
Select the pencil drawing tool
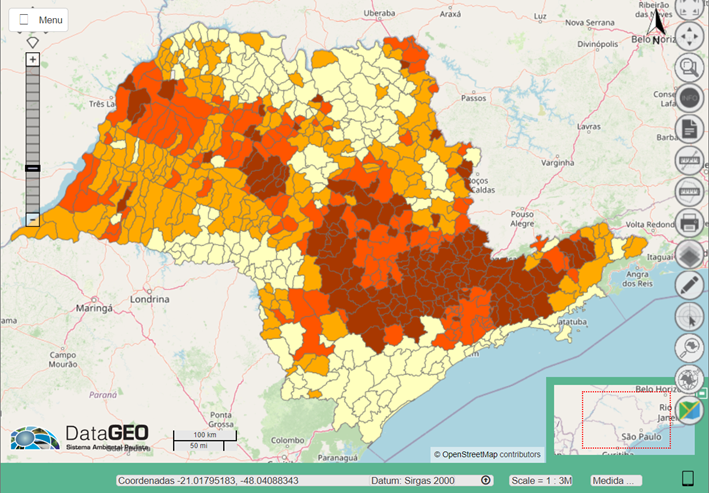coord(688,284)
